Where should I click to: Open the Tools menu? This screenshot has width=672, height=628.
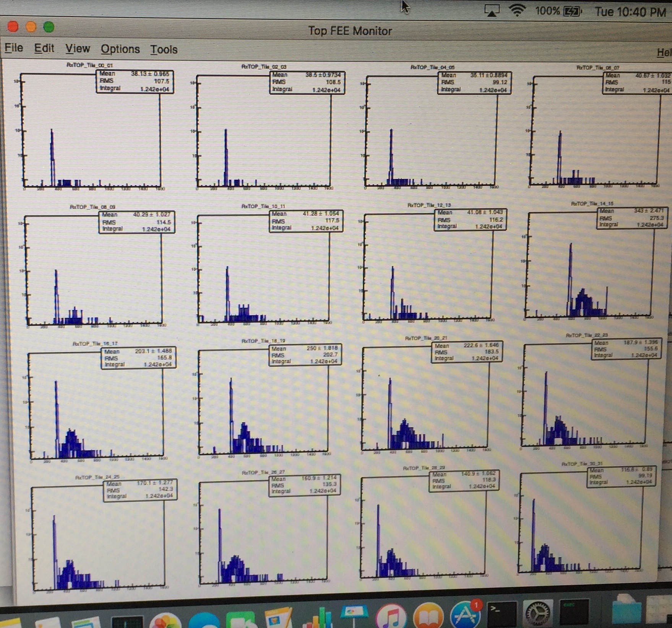(164, 49)
